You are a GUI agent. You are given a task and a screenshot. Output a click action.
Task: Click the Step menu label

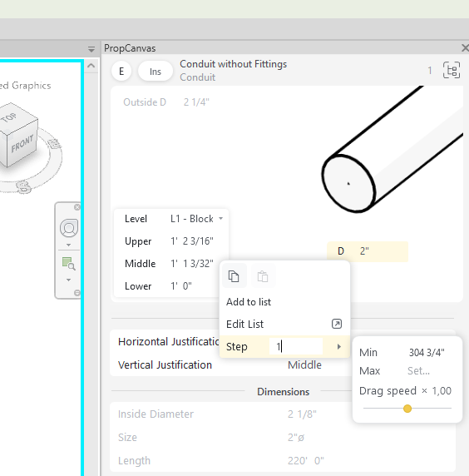tap(237, 347)
